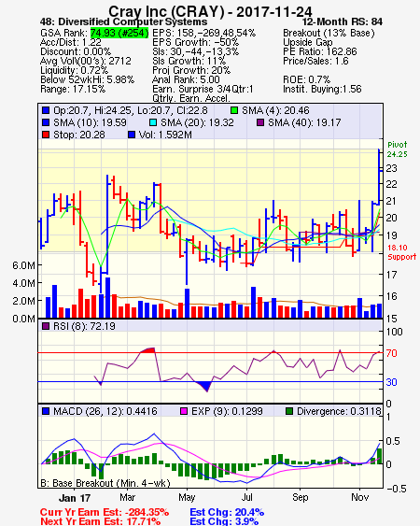Click the blue MACD legend swatch
Image resolution: width=420 pixels, height=526 pixels.
pyautogui.click(x=46, y=411)
